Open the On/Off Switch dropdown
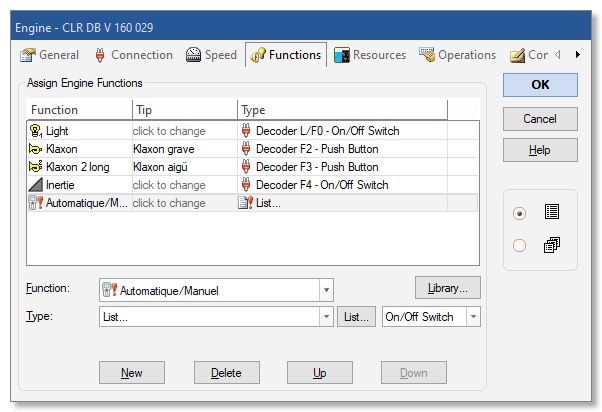 [x=473, y=317]
